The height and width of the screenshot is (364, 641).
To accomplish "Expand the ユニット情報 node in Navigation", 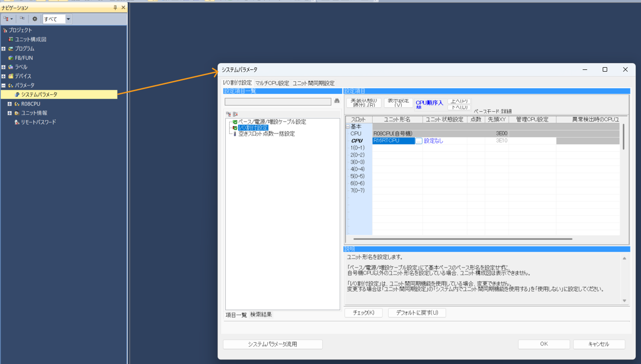I will point(10,113).
